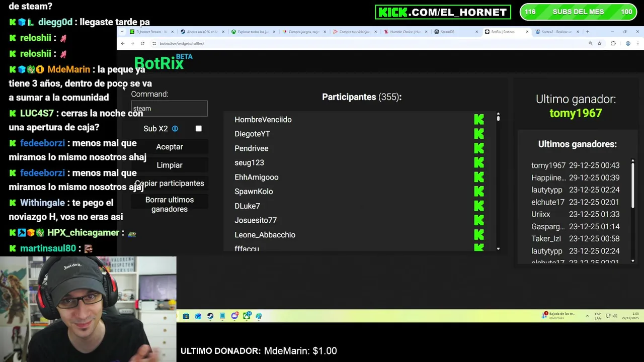The width and height of the screenshot is (644, 362).
Task: Click the volume icon in system tray
Action: [x=615, y=316]
